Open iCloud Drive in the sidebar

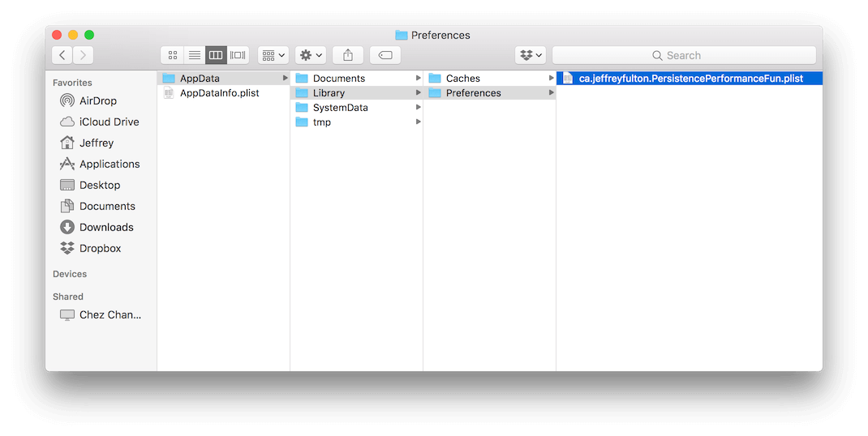(100, 122)
